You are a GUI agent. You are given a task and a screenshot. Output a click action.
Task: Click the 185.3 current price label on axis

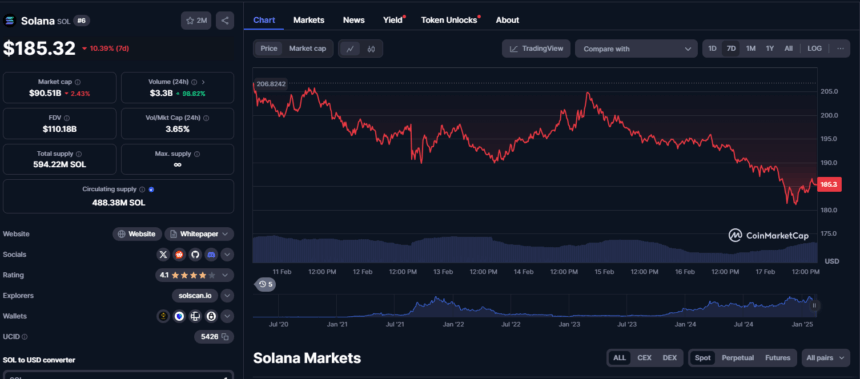click(x=829, y=185)
